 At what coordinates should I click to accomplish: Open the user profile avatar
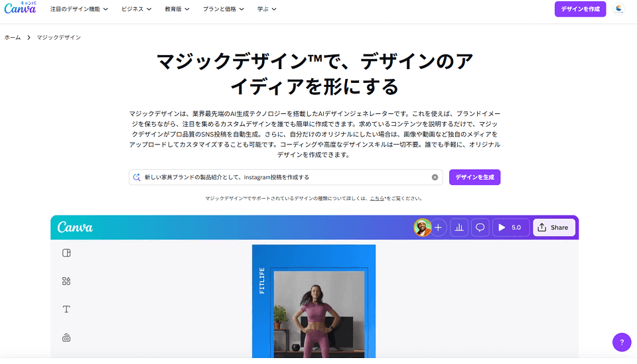pos(618,9)
